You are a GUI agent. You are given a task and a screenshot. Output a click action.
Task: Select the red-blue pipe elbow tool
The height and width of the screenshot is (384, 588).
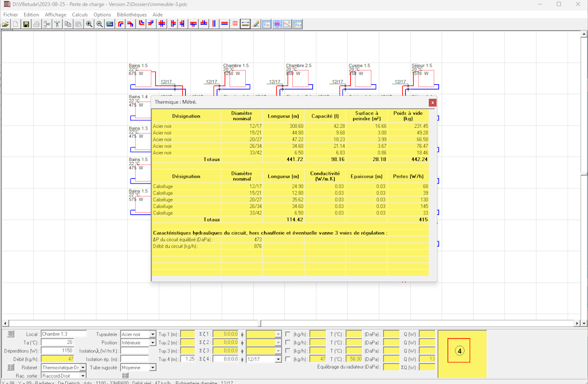pyautogui.click(x=120, y=24)
